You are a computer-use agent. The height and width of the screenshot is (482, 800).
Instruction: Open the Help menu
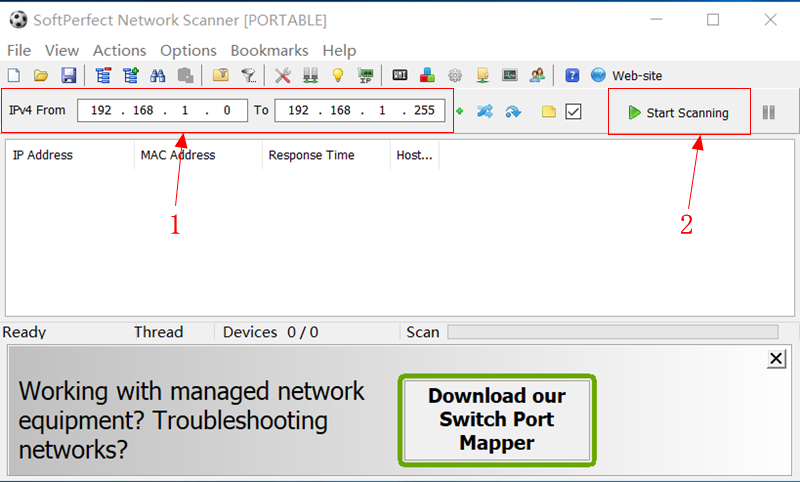click(x=339, y=50)
